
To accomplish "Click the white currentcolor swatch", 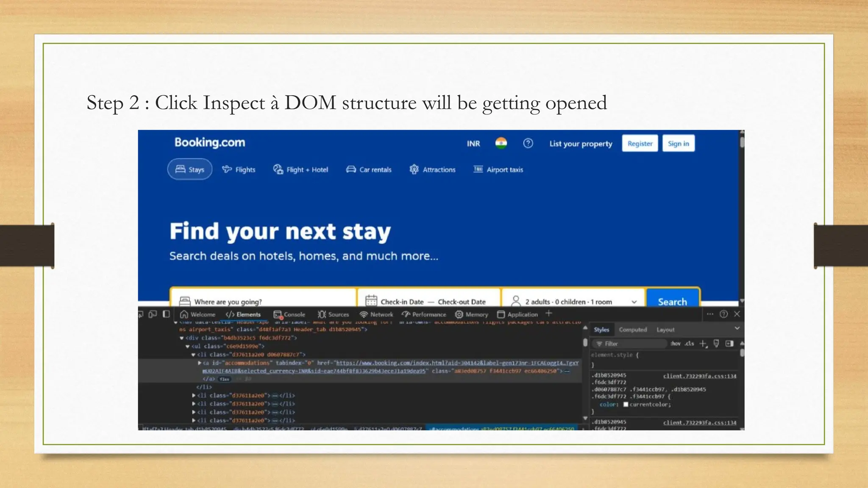I will pos(626,405).
